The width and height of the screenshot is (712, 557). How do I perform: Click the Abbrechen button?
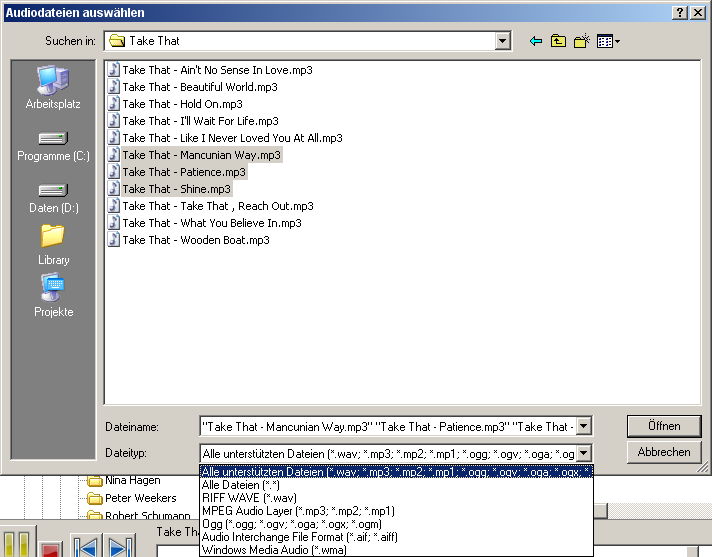click(x=664, y=452)
